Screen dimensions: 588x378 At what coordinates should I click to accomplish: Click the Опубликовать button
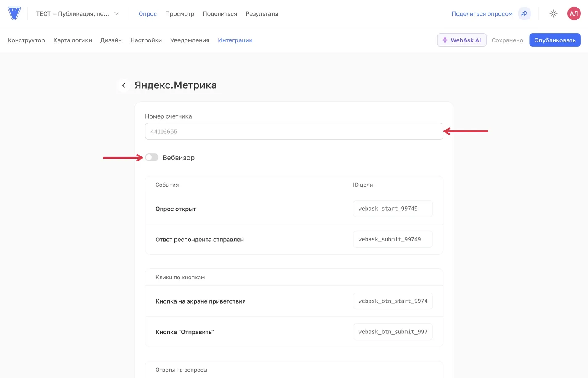[x=555, y=40]
